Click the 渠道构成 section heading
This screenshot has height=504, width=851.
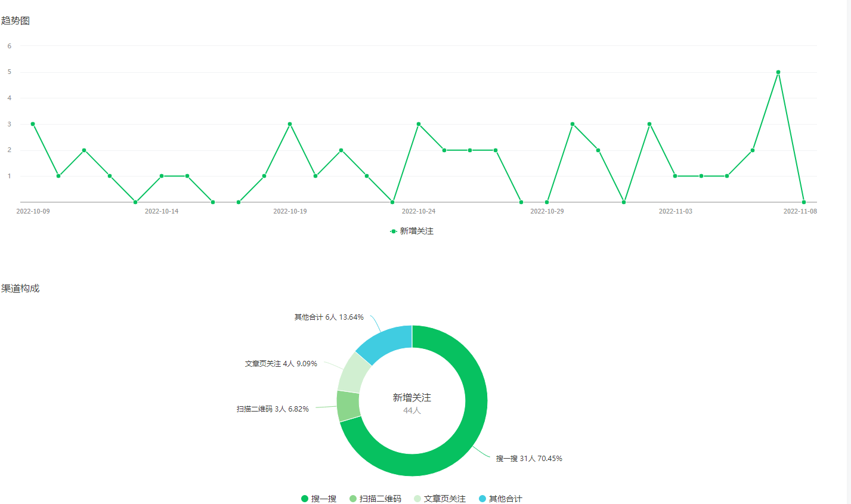coord(20,289)
